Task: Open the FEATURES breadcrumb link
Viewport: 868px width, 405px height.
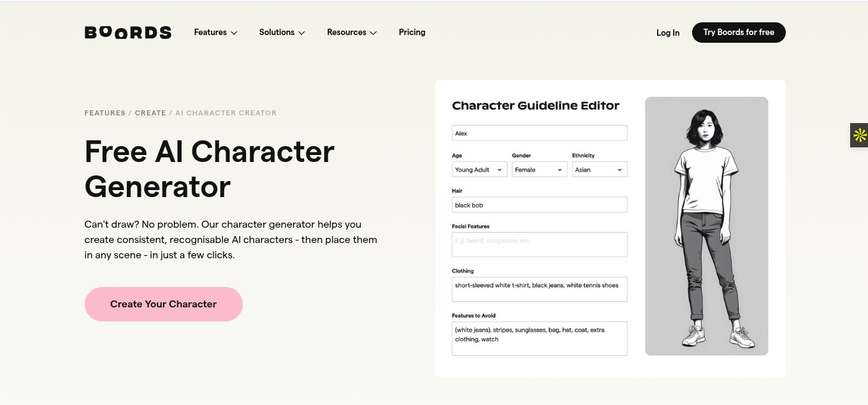Action: pos(105,113)
